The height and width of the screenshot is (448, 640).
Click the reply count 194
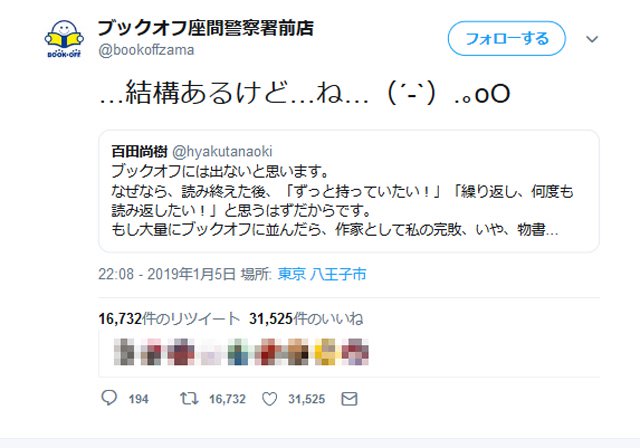[x=138, y=399]
